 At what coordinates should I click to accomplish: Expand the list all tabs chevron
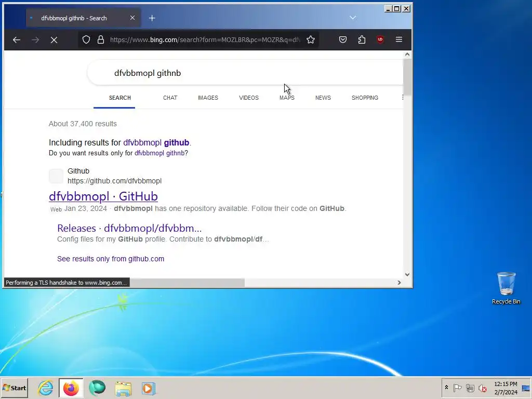tap(353, 18)
